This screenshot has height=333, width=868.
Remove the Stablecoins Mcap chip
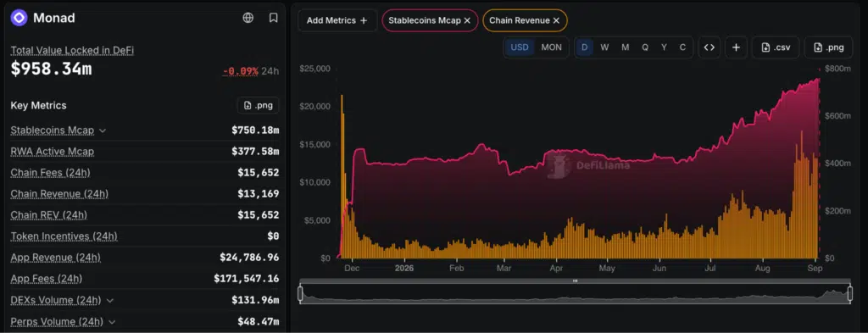[467, 20]
